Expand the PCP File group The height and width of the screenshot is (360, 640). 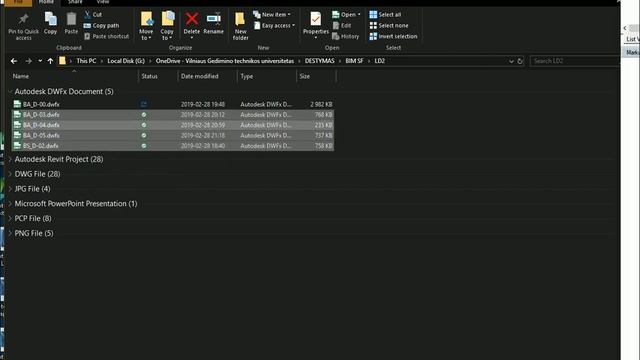tap(11, 218)
